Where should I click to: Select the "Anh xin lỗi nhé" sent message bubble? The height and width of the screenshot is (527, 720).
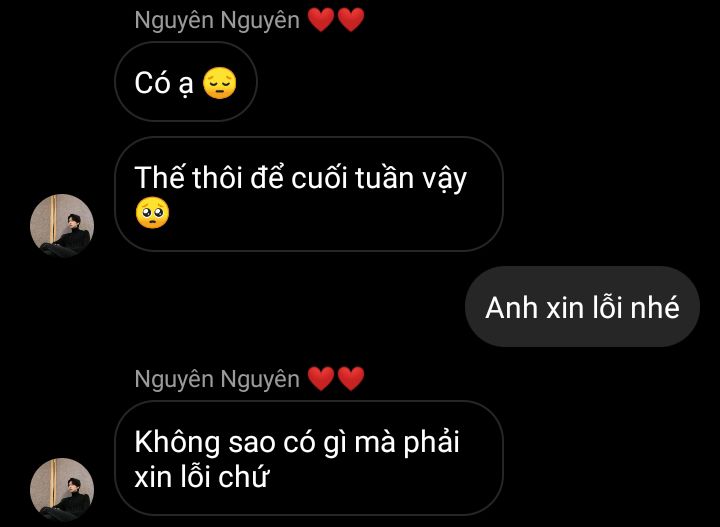coord(582,306)
